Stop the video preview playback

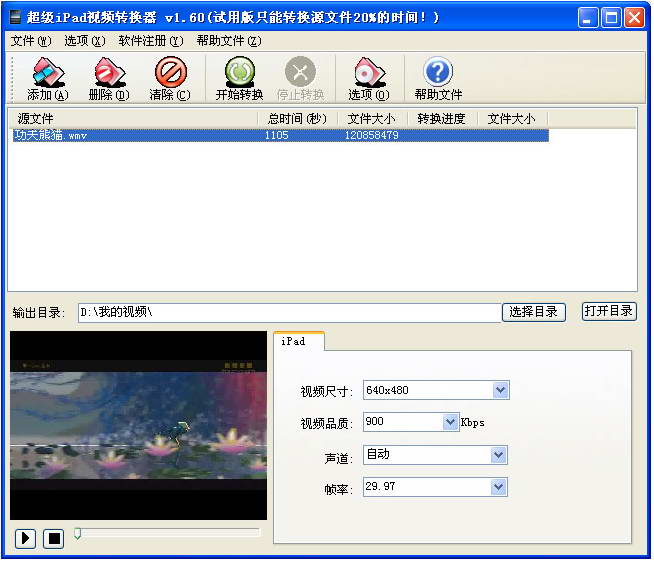[54, 538]
